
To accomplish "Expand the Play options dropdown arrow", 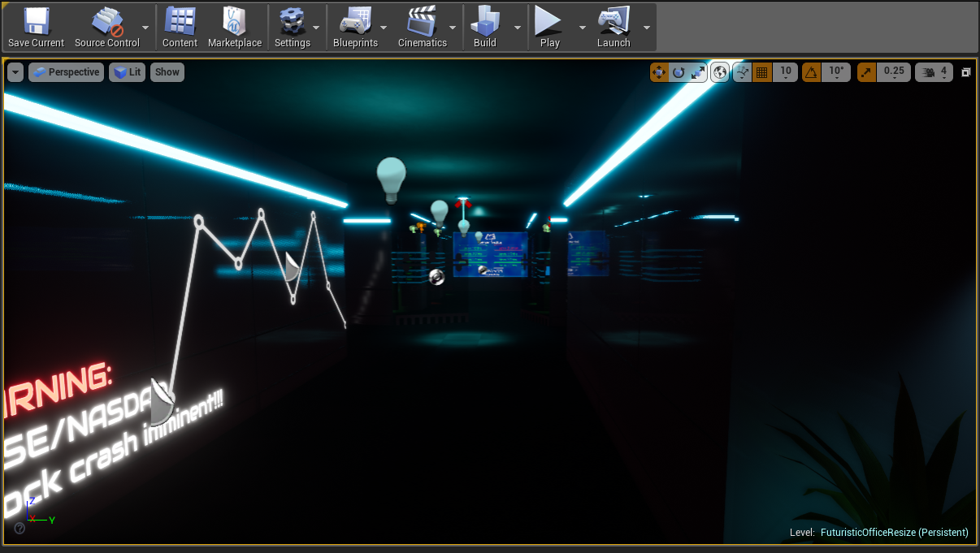I will coord(582,27).
